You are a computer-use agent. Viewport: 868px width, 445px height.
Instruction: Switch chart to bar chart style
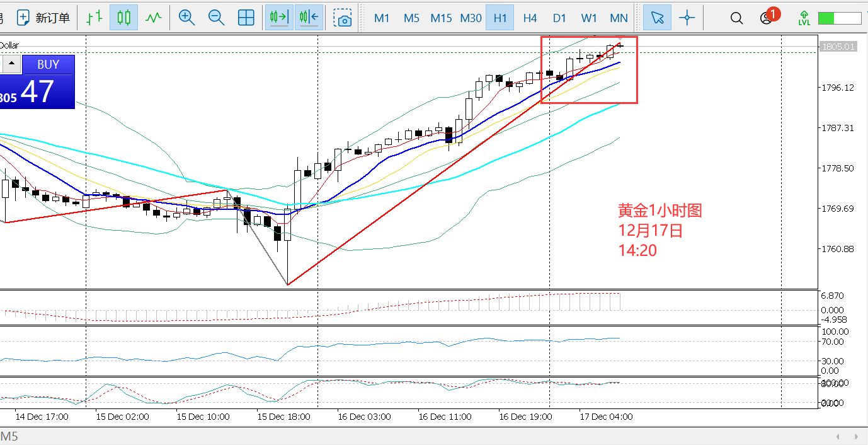[94, 18]
